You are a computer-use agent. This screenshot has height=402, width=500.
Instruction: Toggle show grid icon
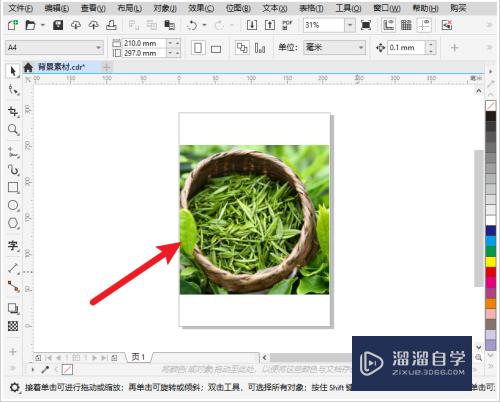coord(406,25)
